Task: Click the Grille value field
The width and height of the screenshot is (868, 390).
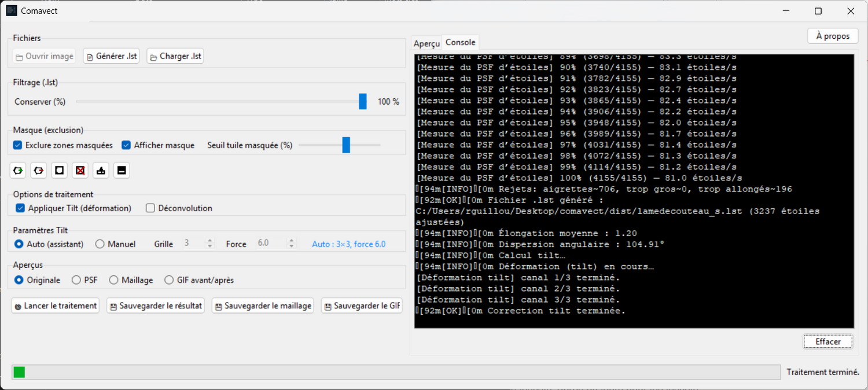Action: point(194,244)
